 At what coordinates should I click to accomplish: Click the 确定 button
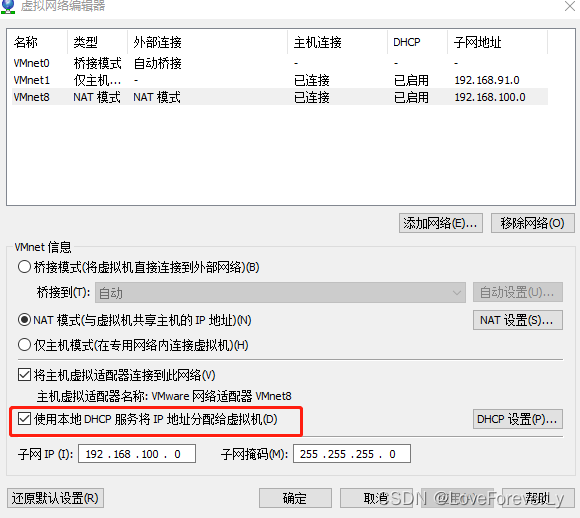pyautogui.click(x=295, y=498)
